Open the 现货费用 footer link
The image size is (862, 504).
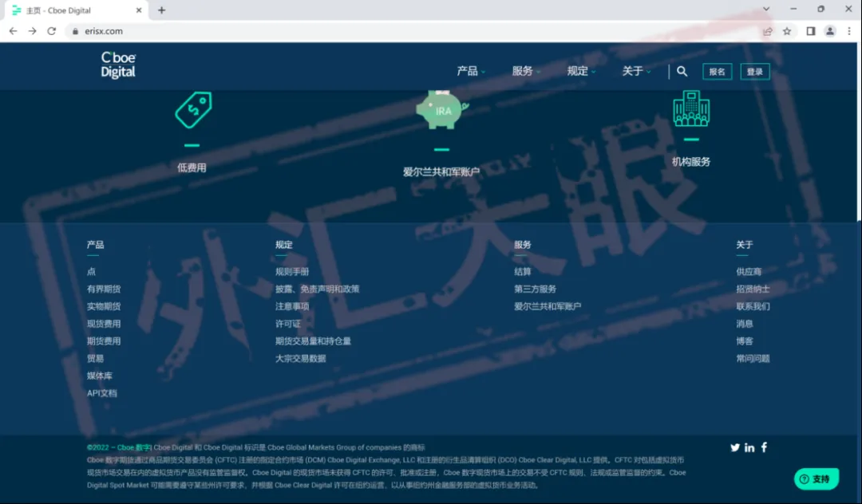(x=103, y=324)
